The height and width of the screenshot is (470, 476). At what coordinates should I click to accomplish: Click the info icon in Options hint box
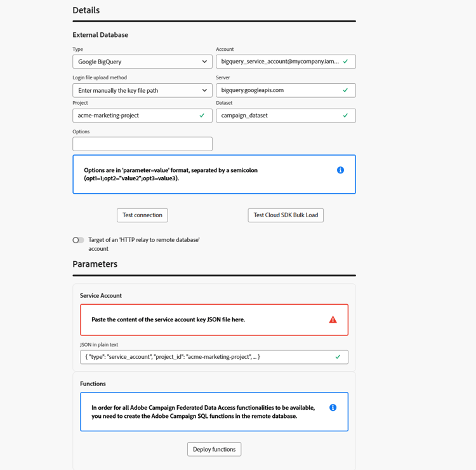(x=340, y=170)
